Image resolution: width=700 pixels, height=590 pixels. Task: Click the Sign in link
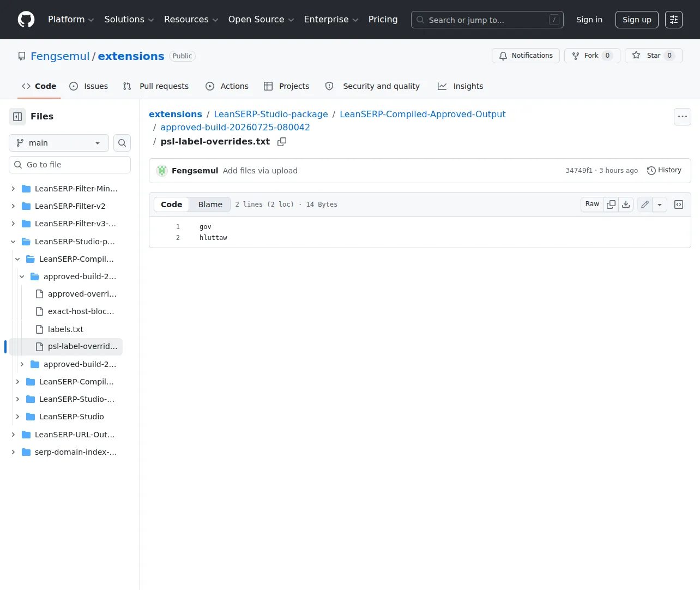tap(589, 20)
